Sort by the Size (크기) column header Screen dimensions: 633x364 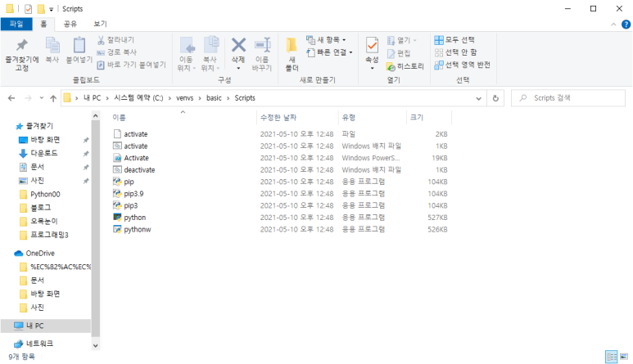(429, 117)
